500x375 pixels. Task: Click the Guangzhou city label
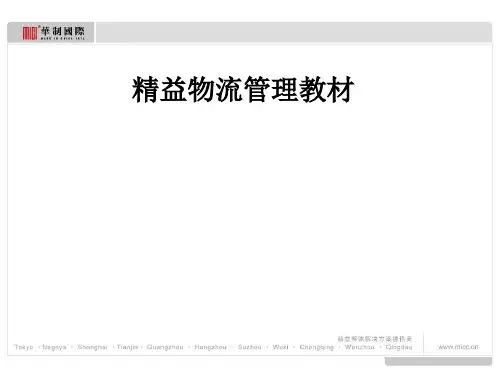coord(165,347)
